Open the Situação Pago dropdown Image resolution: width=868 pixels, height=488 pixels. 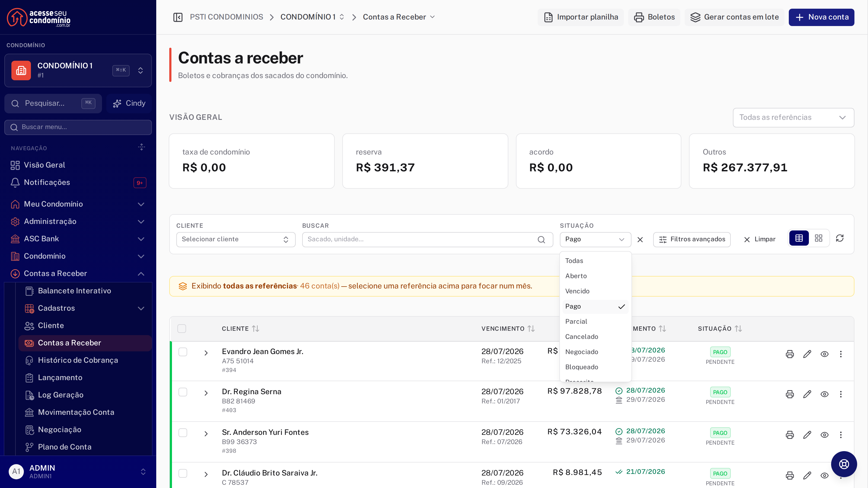595,239
